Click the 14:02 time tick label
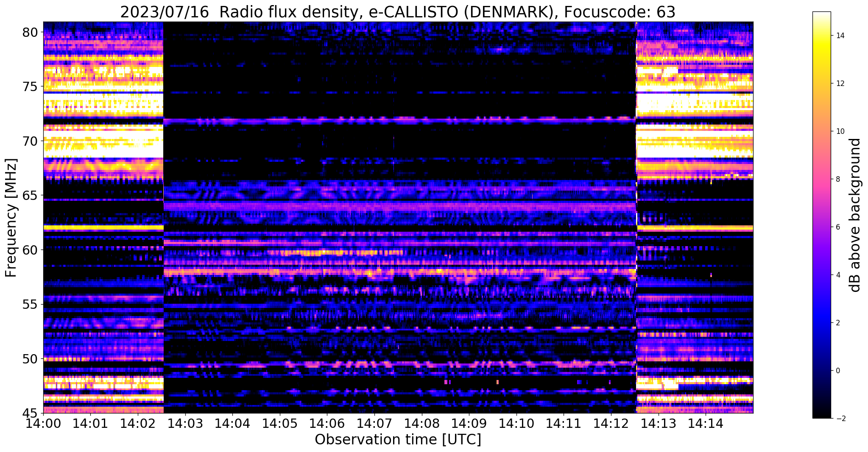The height and width of the screenshot is (452, 868). point(138,423)
